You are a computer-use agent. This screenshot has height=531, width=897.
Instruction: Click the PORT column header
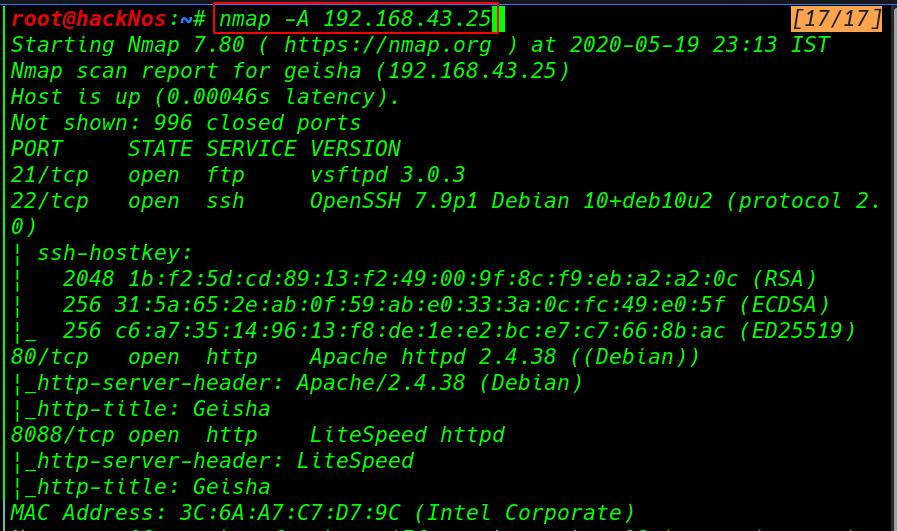37,149
